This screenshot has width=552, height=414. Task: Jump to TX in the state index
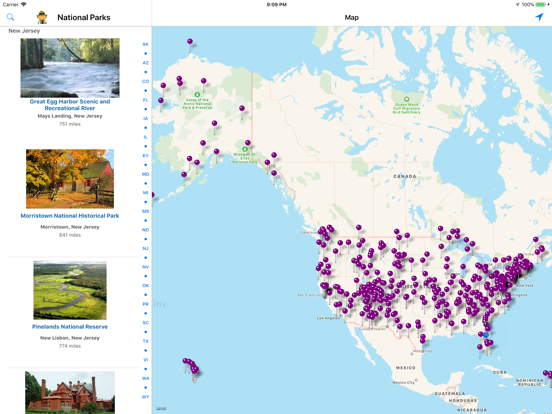[145, 341]
